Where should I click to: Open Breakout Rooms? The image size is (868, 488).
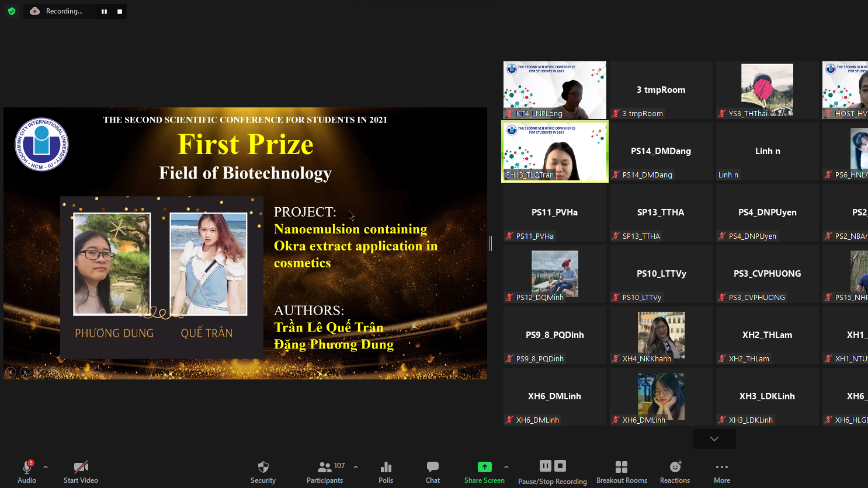tap(622, 472)
